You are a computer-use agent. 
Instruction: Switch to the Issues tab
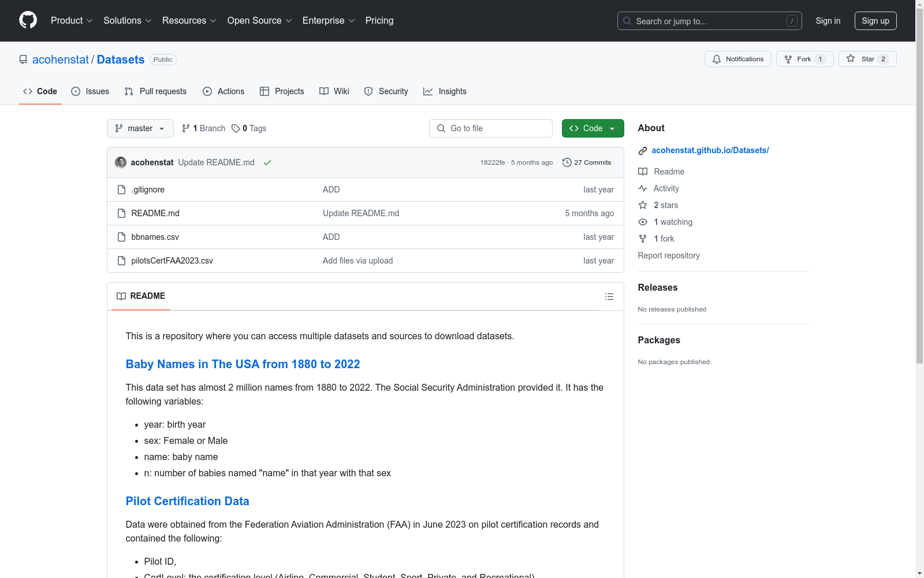click(90, 91)
